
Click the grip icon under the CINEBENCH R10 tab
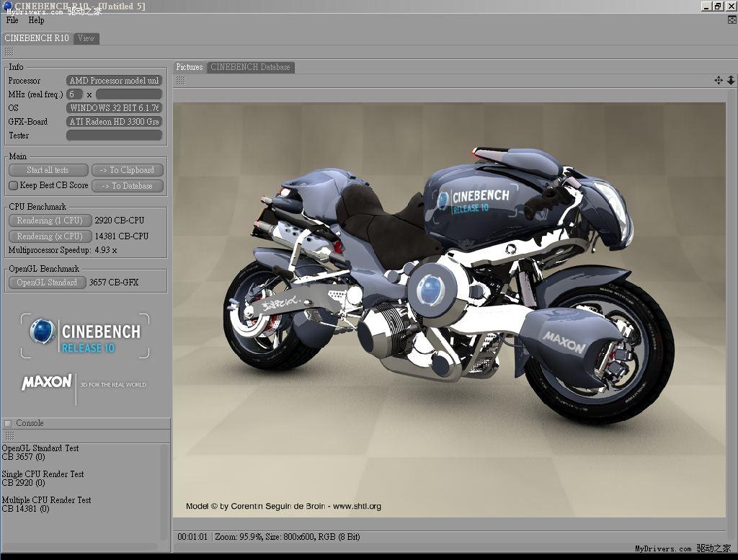[9, 52]
